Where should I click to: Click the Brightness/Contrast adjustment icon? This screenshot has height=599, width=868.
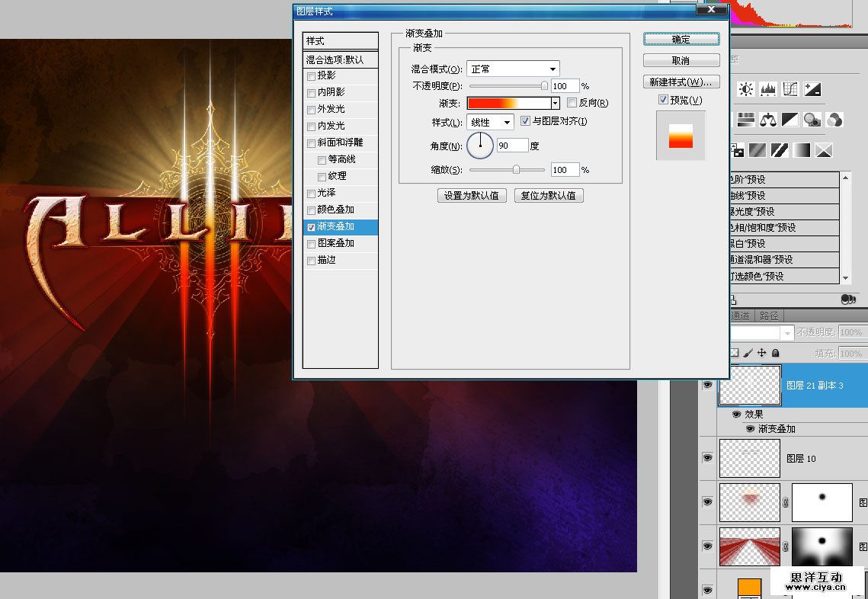point(746,89)
